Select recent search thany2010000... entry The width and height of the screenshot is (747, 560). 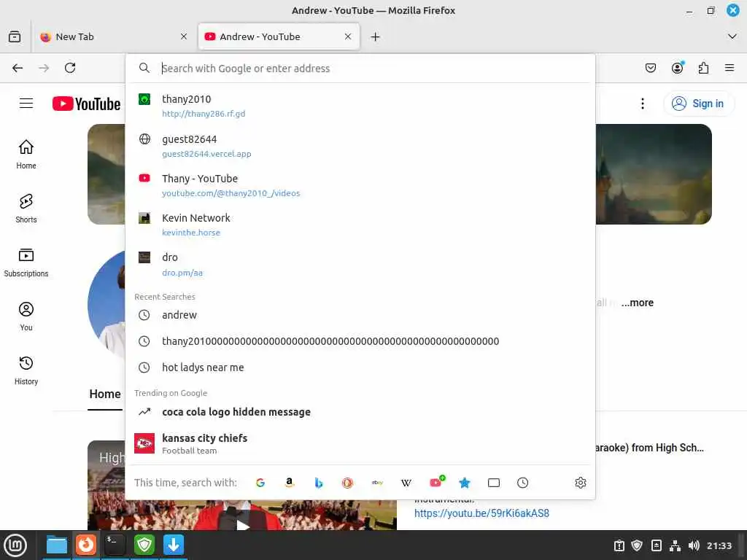(x=360, y=341)
